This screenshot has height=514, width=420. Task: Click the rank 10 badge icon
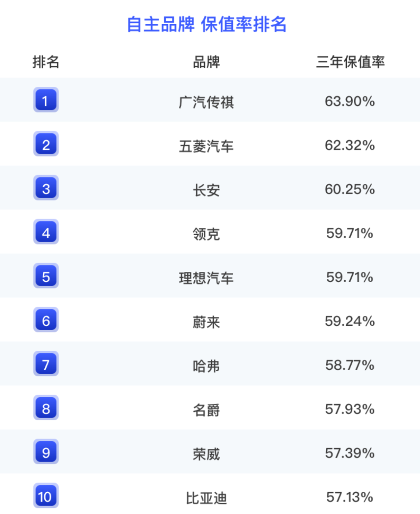[x=46, y=495]
